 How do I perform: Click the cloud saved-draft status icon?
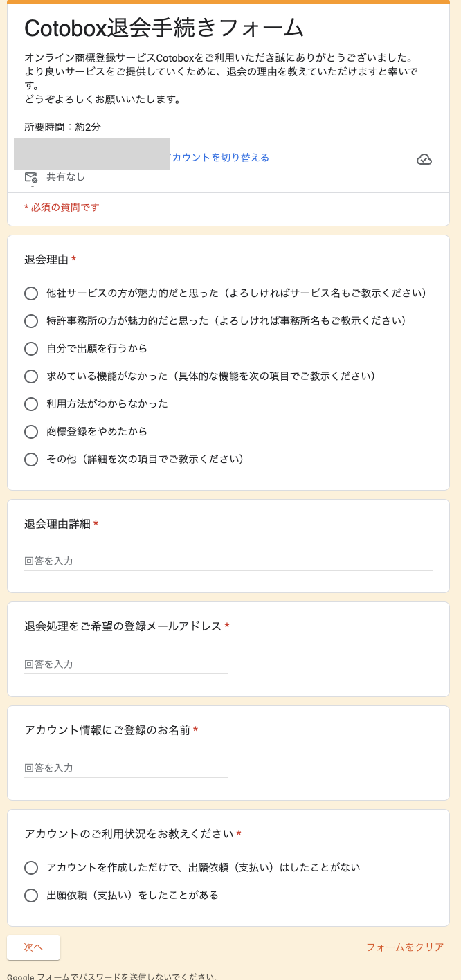pos(424,160)
